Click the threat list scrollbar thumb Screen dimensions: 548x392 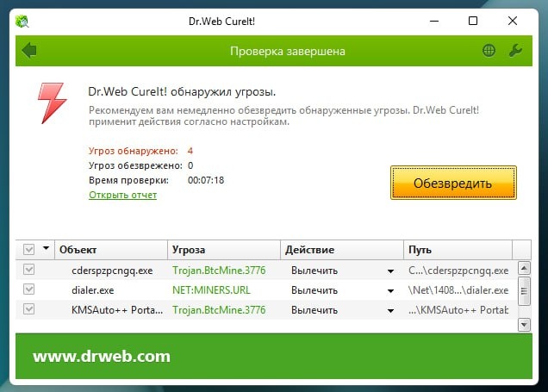[x=524, y=291]
